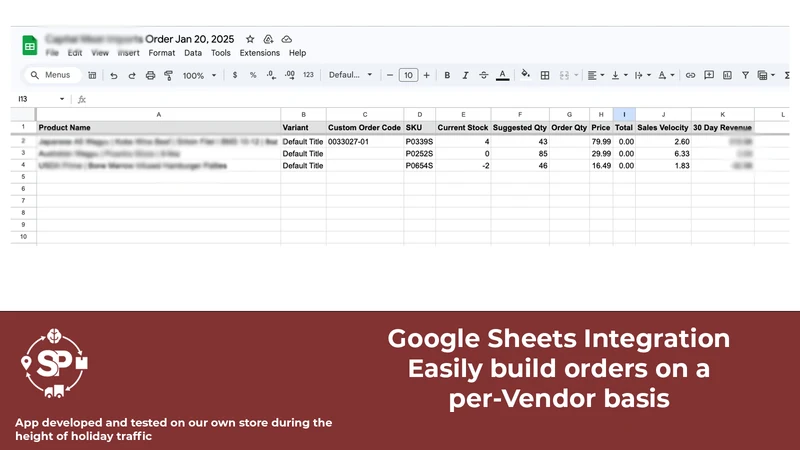Search the Menus box
The width and height of the screenshot is (800, 450).
52,75
